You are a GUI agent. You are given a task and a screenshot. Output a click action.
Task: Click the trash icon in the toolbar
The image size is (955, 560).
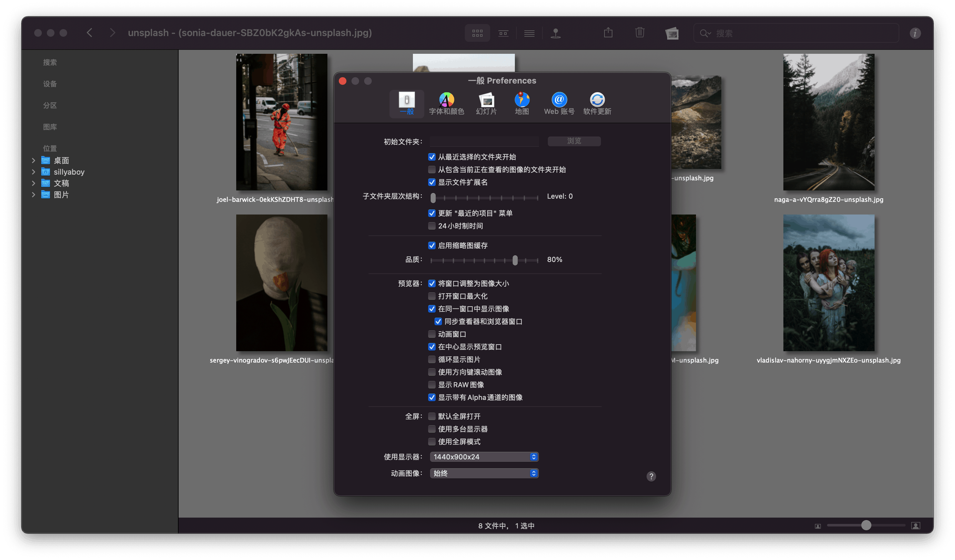point(640,33)
